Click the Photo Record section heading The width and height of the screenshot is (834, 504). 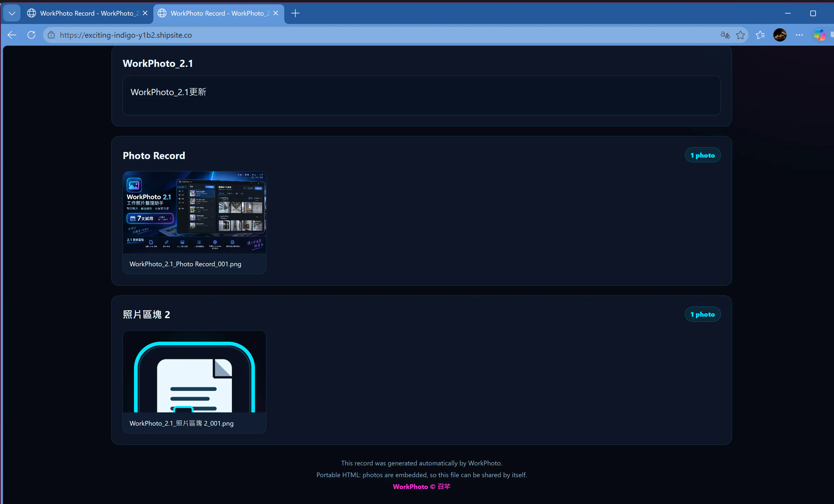pos(154,155)
